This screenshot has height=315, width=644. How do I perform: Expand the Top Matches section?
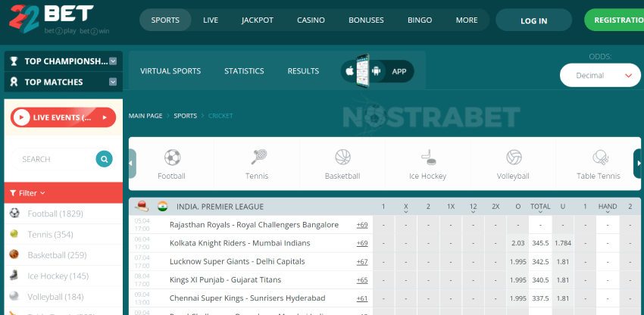tap(113, 82)
